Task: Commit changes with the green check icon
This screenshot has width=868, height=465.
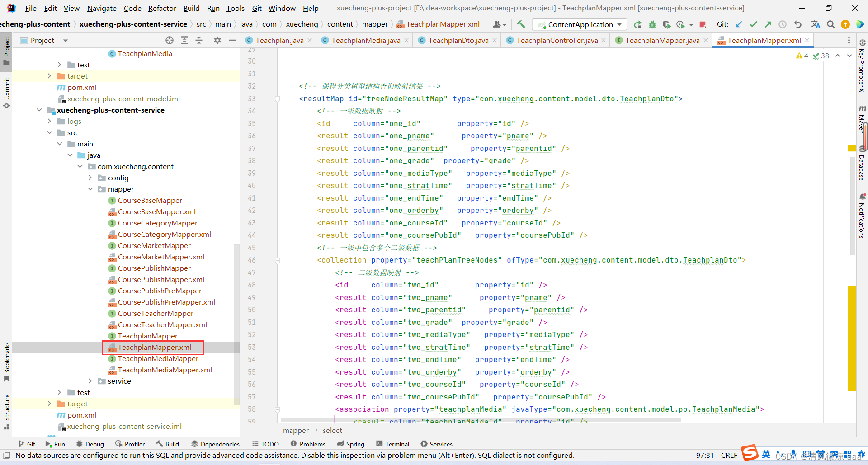Action: pos(753,24)
